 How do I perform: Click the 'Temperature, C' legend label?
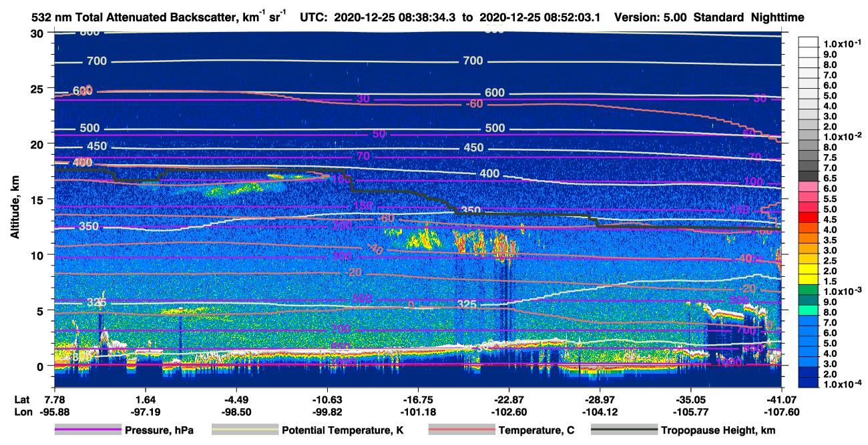click(x=536, y=430)
